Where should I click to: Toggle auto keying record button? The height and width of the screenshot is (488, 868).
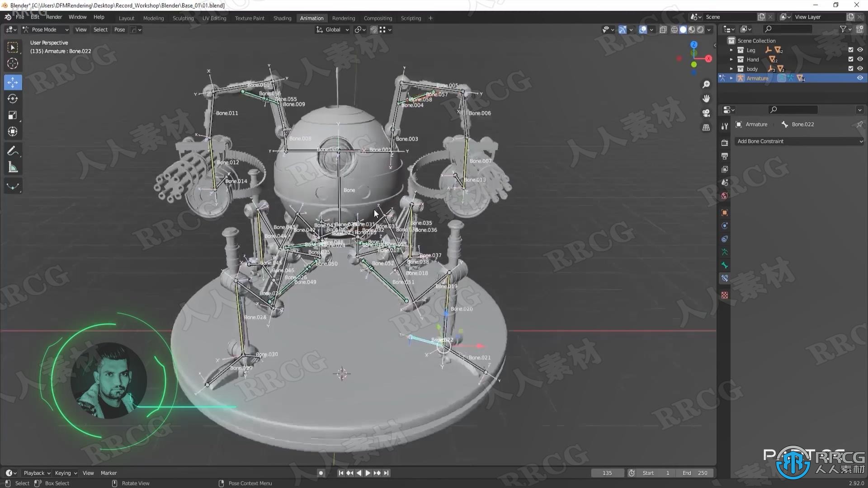(321, 473)
